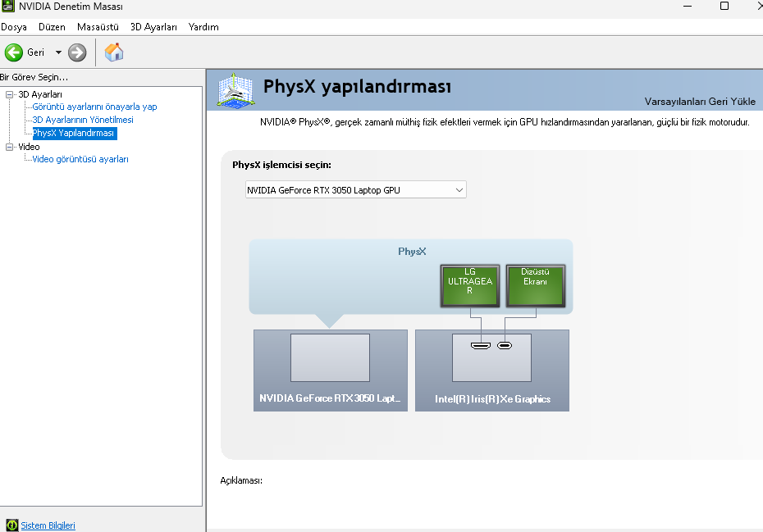Open the Düzen menu
Image resolution: width=763 pixels, height=532 pixels.
coord(52,27)
